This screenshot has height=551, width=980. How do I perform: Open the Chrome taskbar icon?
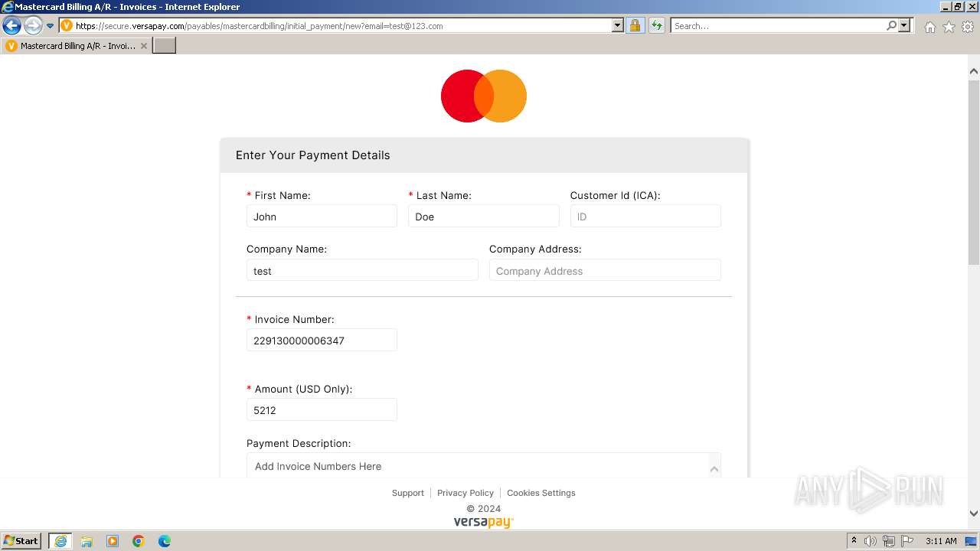coord(139,541)
